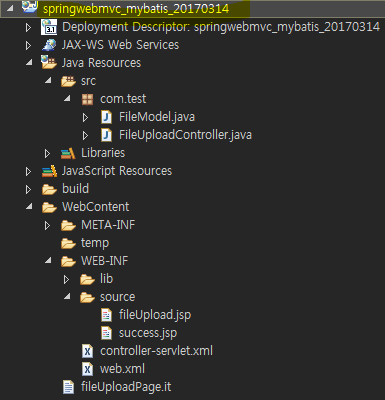The width and height of the screenshot is (385, 400).
Task: Click the WEB-INF folder icon
Action: (68, 262)
